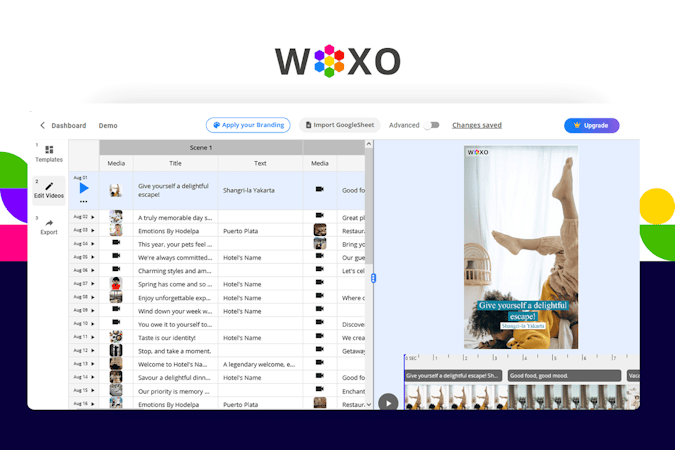Edit the Shangri-la Yakarta text cell
The image size is (675, 450).
(260, 190)
